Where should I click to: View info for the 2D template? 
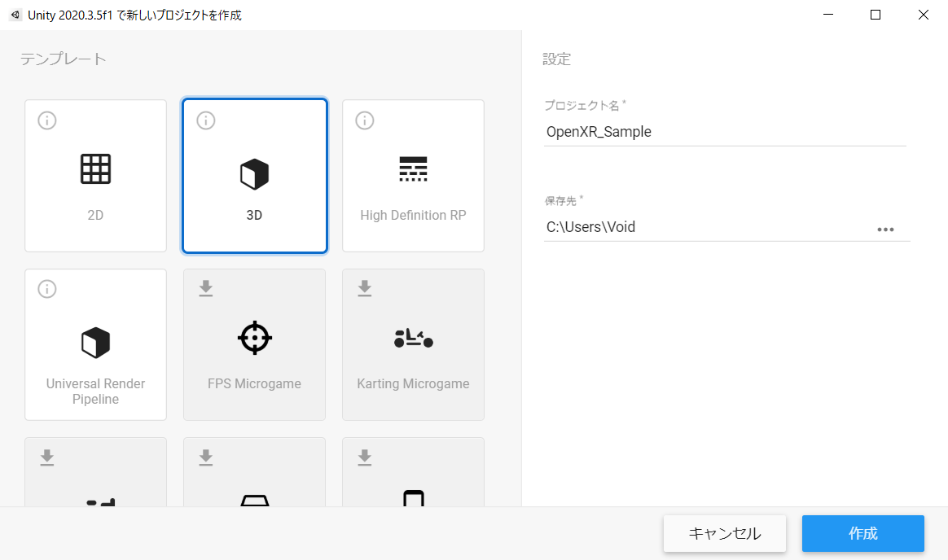46,120
